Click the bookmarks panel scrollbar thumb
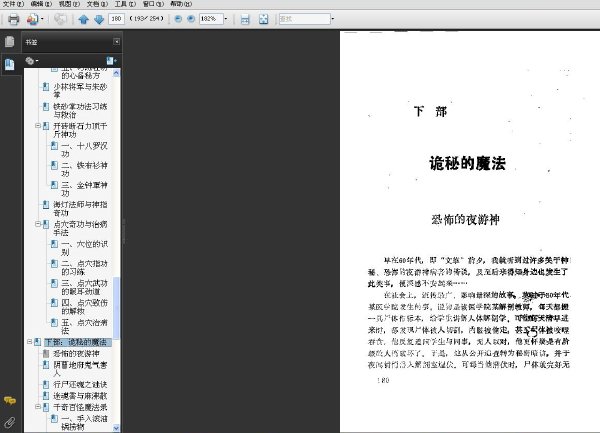Image resolution: width=600 pixels, height=433 pixels. click(116, 308)
